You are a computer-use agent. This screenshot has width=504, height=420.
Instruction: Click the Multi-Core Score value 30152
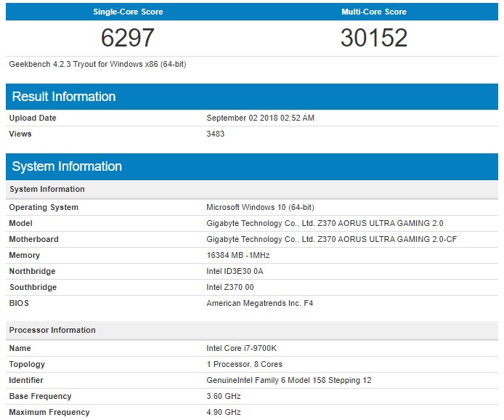pyautogui.click(x=374, y=38)
